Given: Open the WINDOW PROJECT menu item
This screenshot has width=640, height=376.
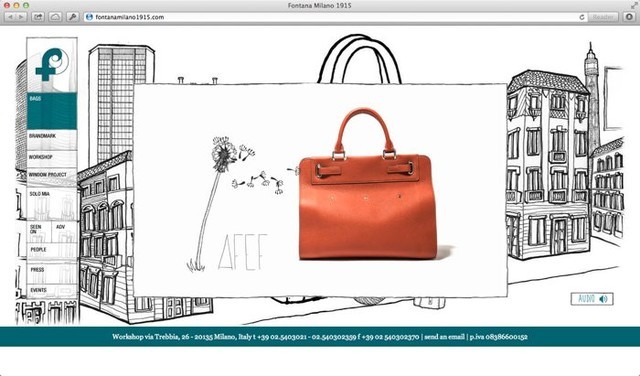Looking at the screenshot, I should 52,177.
